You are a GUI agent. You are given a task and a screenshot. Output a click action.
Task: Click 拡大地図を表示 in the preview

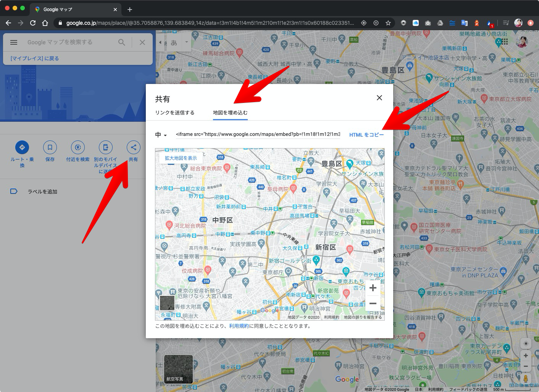click(x=181, y=158)
